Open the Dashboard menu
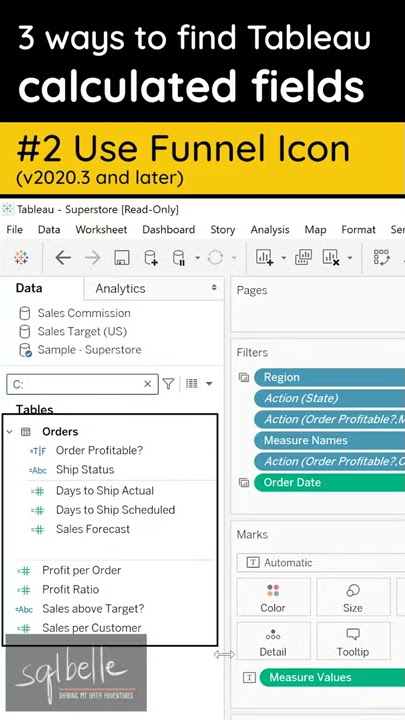 (169, 230)
